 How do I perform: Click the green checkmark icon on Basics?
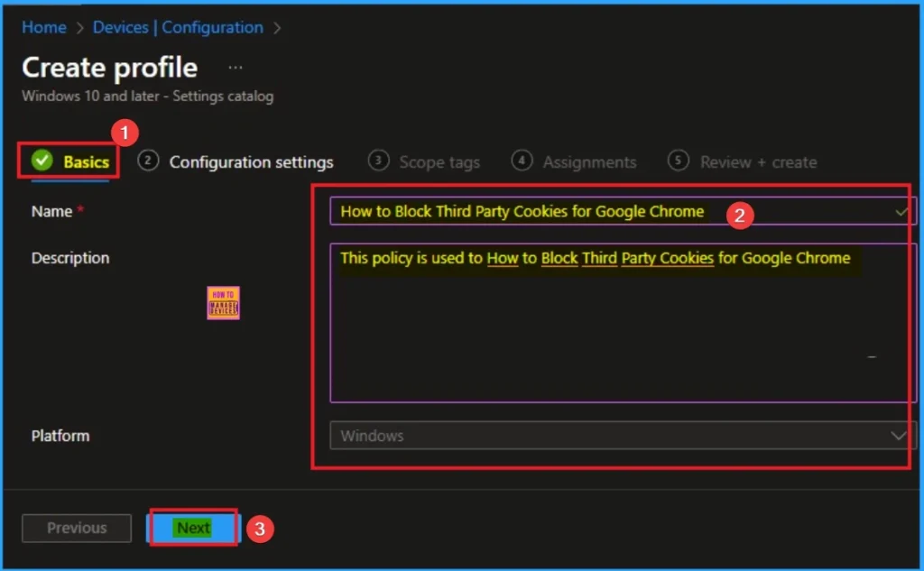42,161
